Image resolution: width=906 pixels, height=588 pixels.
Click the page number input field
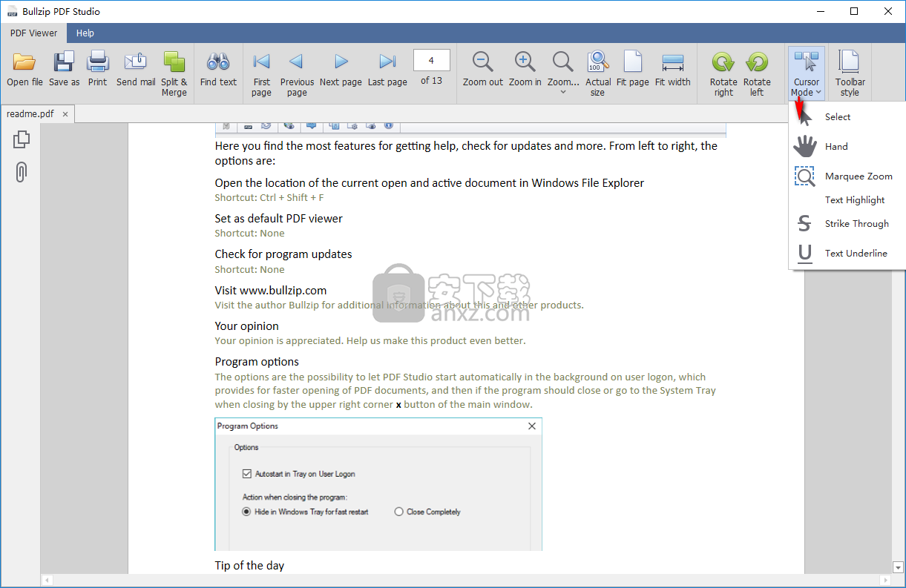pos(431,60)
